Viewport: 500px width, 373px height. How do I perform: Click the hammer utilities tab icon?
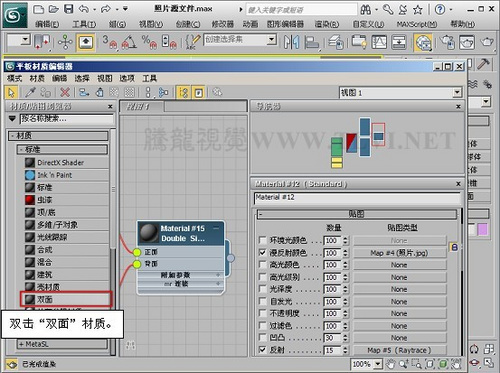point(483,64)
